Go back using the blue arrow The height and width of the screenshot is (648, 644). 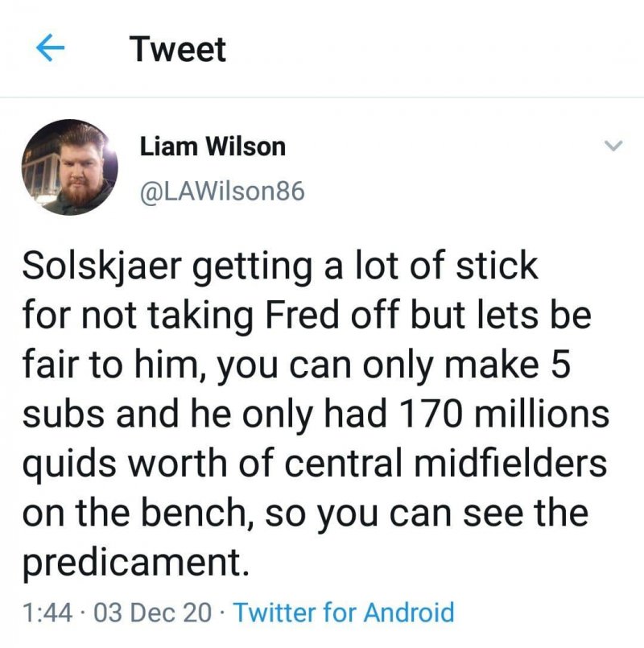tap(50, 50)
